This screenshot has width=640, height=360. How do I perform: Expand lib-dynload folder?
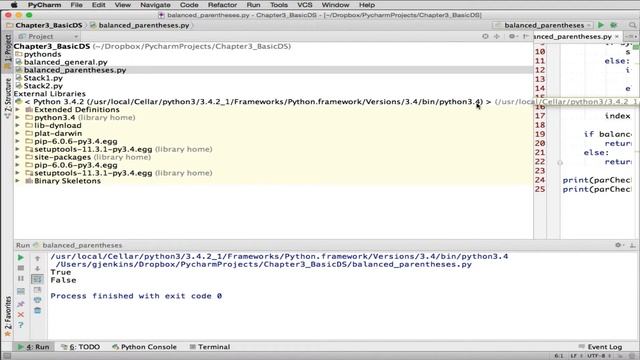18,126
